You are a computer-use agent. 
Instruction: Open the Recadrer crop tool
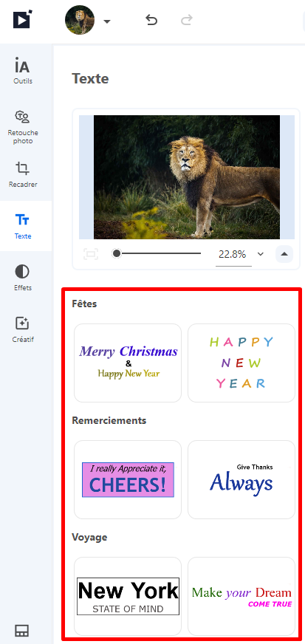23,174
